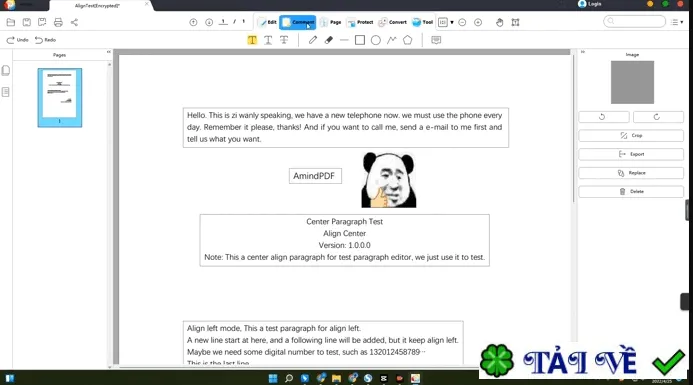693x385 pixels.
Task: Click the 'Version: 1.0.0.0' line
Action: click(x=344, y=245)
